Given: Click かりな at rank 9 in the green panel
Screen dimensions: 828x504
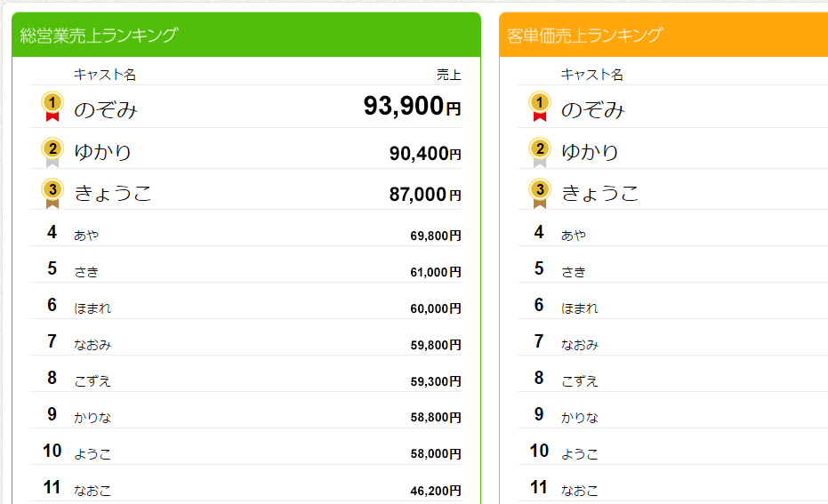Looking at the screenshot, I should [92, 418].
